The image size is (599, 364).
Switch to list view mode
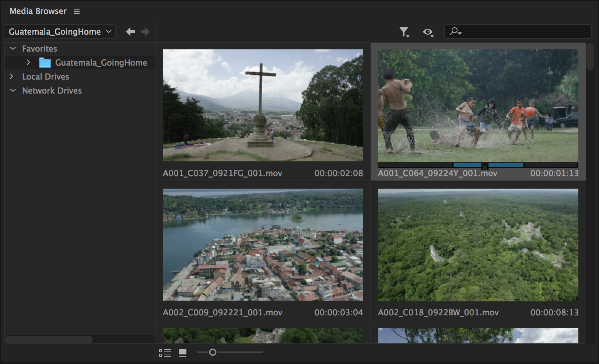(x=166, y=353)
